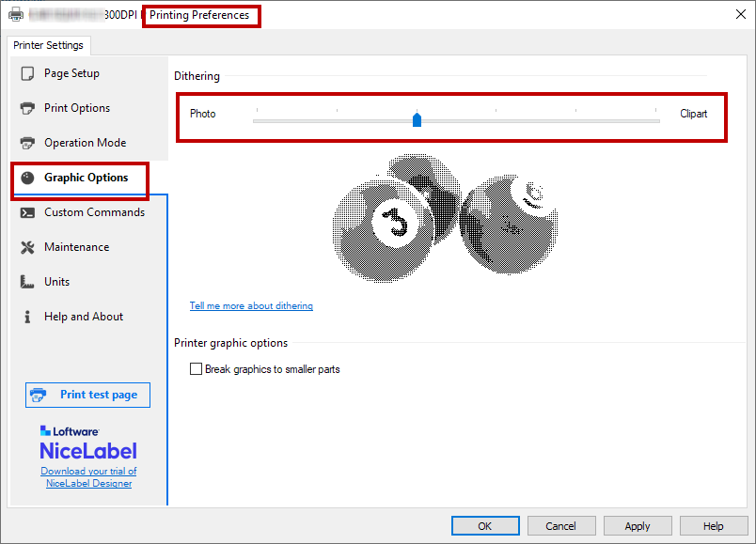Follow the Download NiceLabel Designer trial link
The height and width of the screenshot is (544, 756).
tap(88, 477)
